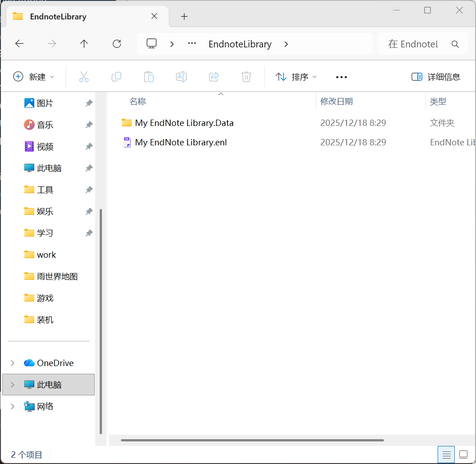Click the rename icon in toolbar
This screenshot has height=464, width=476.
point(181,77)
